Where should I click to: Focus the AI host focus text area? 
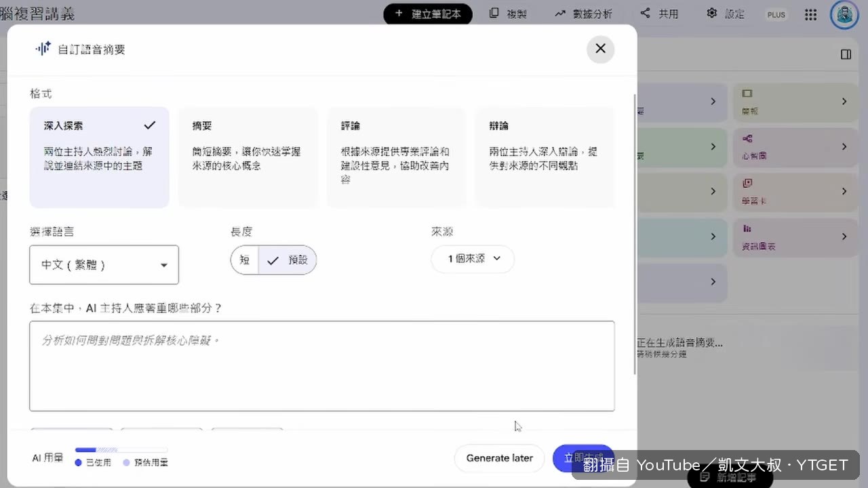click(x=322, y=366)
